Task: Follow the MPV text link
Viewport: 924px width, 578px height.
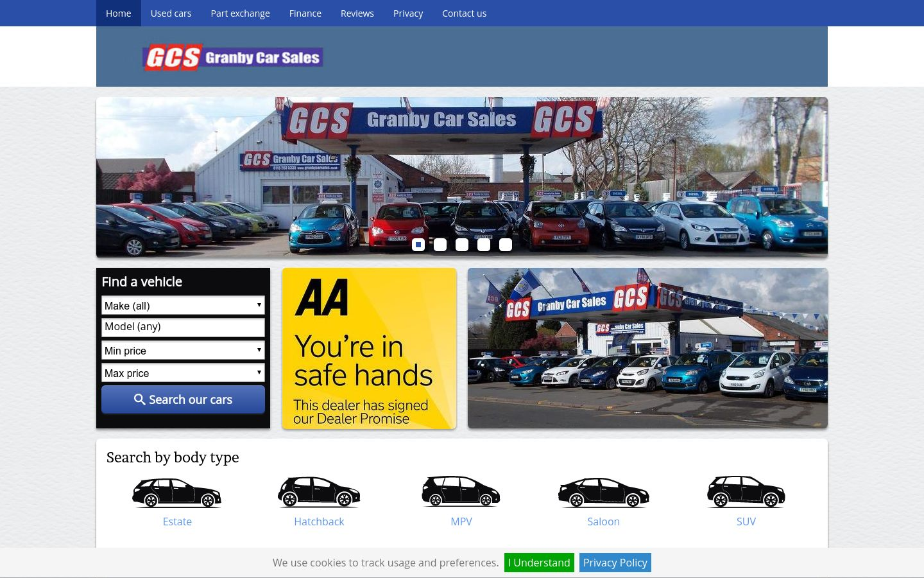Action: coord(461,521)
